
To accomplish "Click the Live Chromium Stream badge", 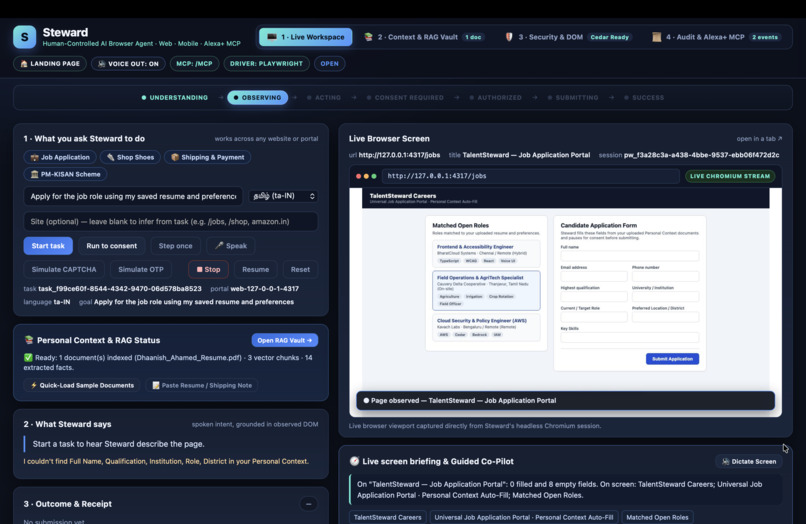I will (730, 176).
